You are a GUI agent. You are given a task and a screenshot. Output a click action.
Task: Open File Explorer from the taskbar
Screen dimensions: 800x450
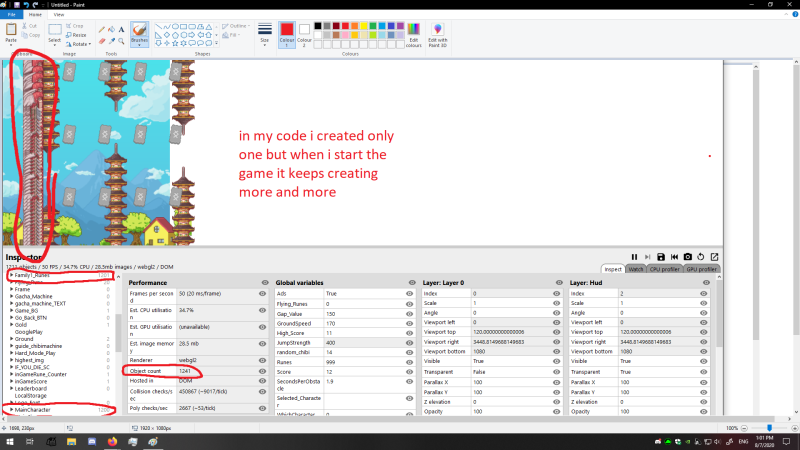pyautogui.click(x=71, y=442)
